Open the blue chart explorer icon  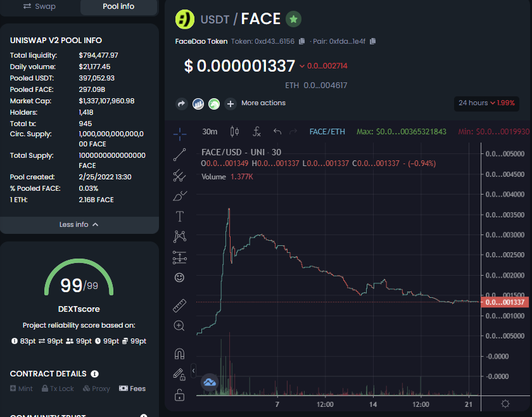pos(198,103)
